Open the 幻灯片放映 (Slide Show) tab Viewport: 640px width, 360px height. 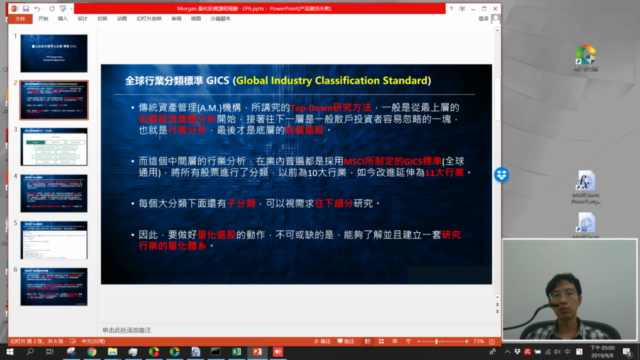point(149,19)
